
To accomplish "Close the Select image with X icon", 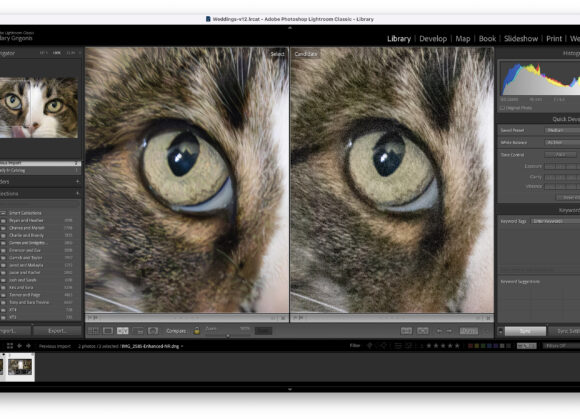I will tap(283, 318).
